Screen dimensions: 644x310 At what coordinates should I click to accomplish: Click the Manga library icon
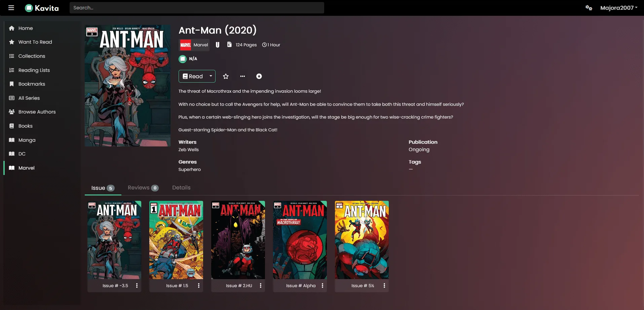coord(12,140)
